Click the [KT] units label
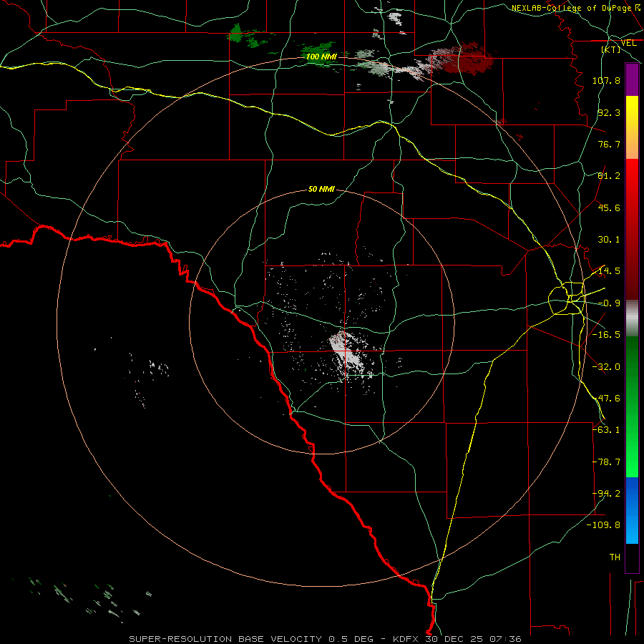 [611, 49]
